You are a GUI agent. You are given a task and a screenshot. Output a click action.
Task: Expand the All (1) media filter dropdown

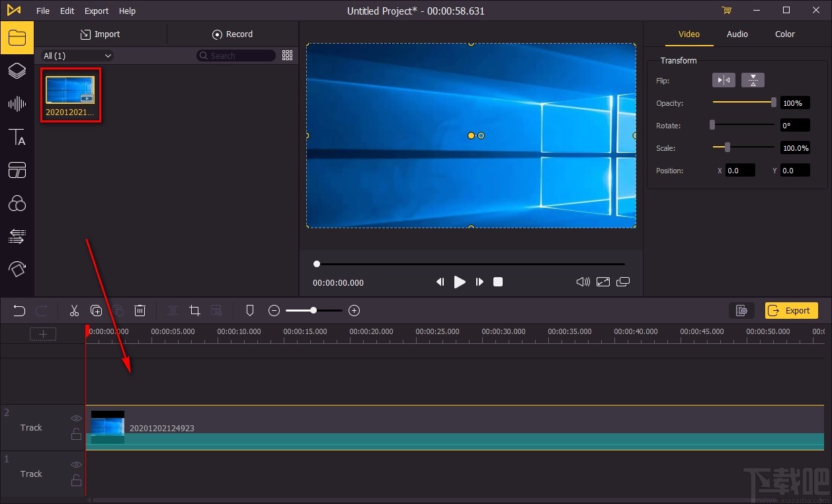click(x=77, y=56)
